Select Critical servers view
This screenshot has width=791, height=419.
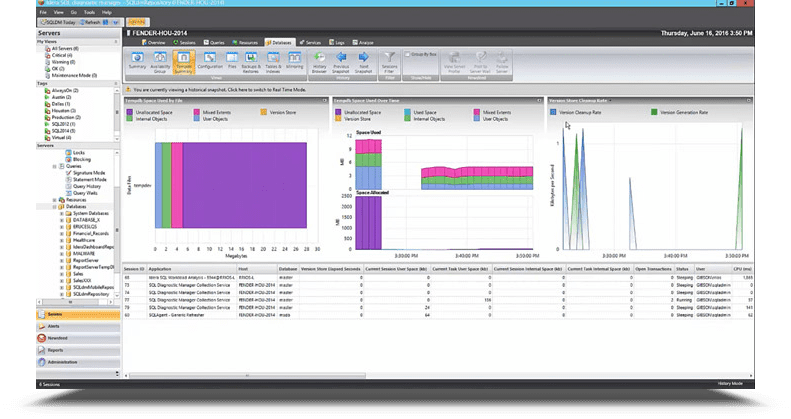(x=62, y=55)
